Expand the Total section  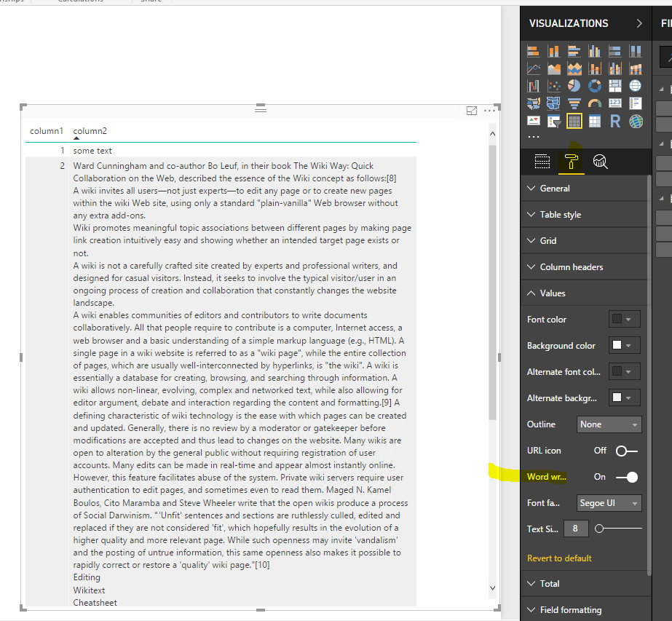[x=585, y=583]
